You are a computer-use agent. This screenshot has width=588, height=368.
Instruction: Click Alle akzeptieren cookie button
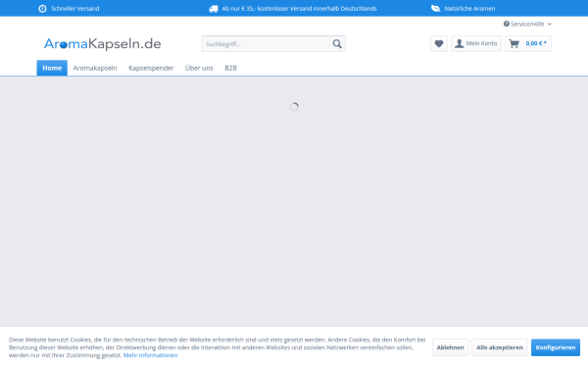coord(500,347)
